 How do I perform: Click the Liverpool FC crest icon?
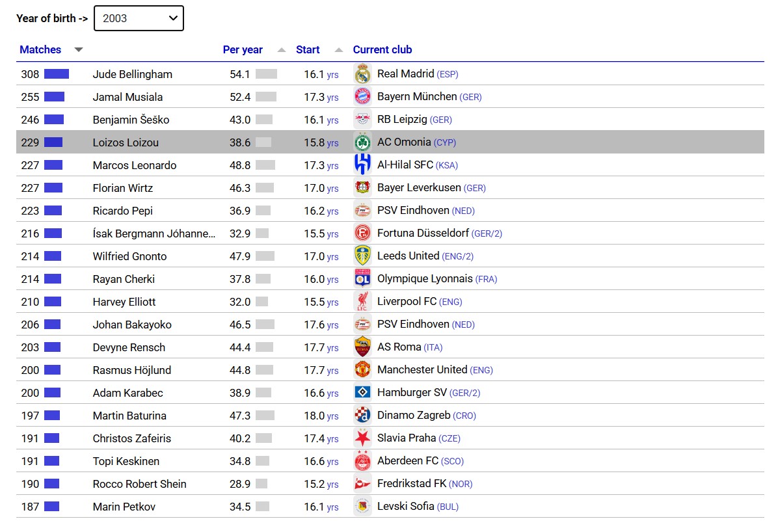[363, 302]
